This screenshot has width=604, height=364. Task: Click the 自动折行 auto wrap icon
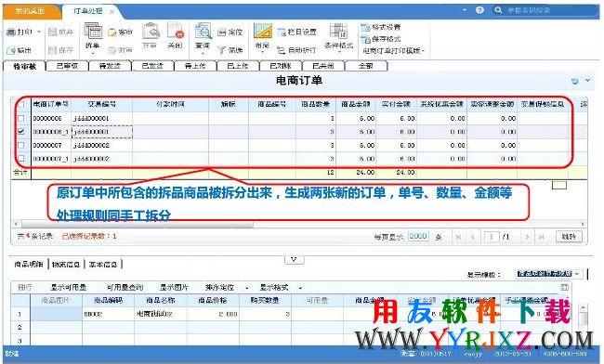282,50
